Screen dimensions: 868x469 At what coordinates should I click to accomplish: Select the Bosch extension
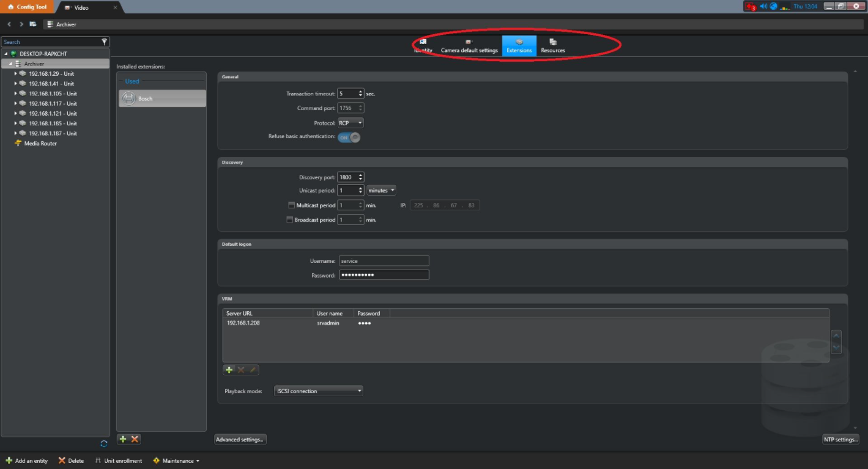pyautogui.click(x=161, y=98)
